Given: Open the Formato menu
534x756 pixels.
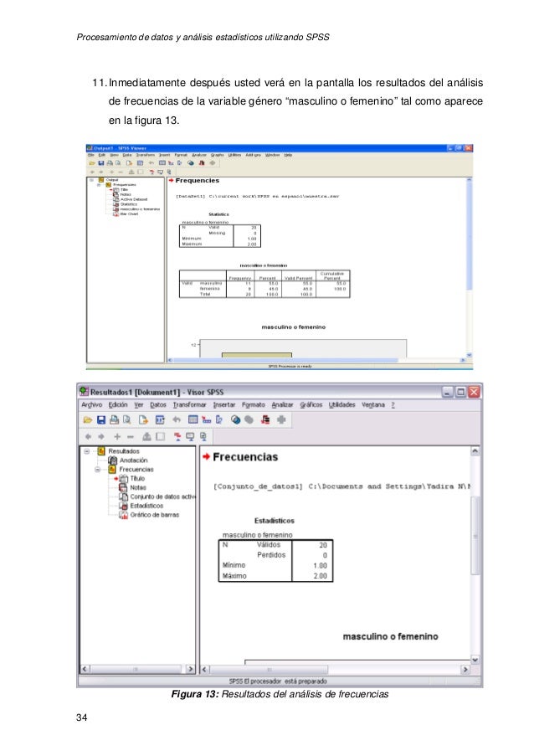Looking at the screenshot, I should 254,405.
